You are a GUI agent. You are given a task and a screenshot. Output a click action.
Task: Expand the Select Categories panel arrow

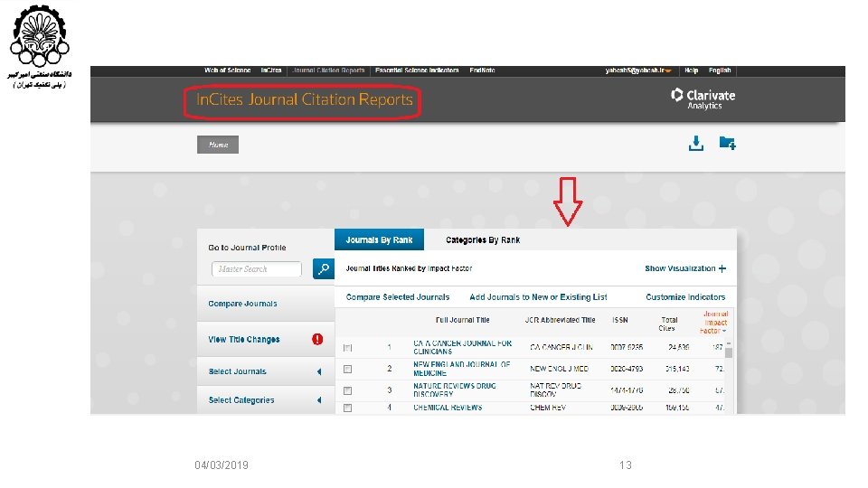(319, 400)
